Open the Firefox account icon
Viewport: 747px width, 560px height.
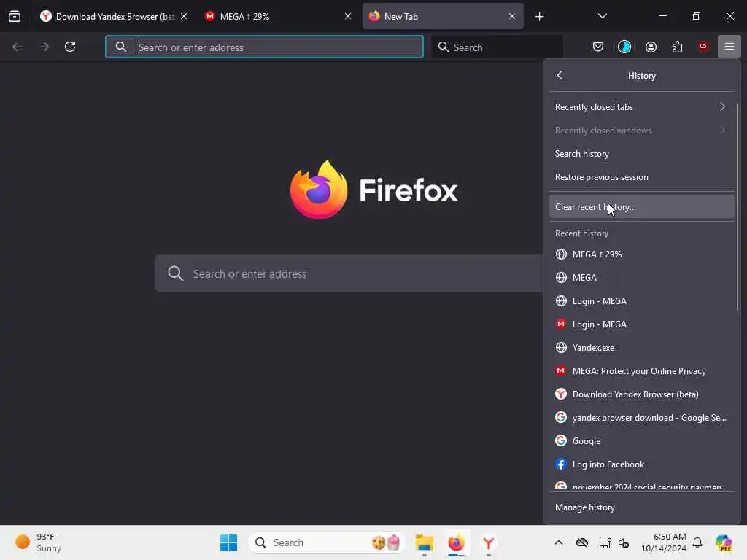[x=651, y=47]
